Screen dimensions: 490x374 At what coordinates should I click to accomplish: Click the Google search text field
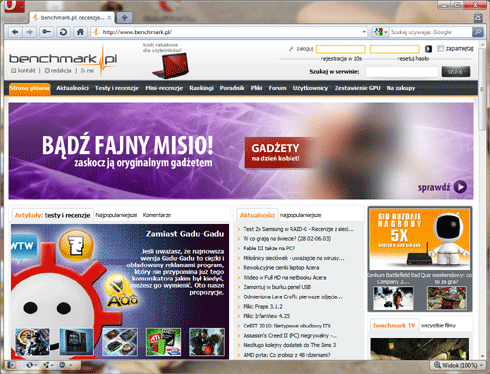tap(430, 32)
